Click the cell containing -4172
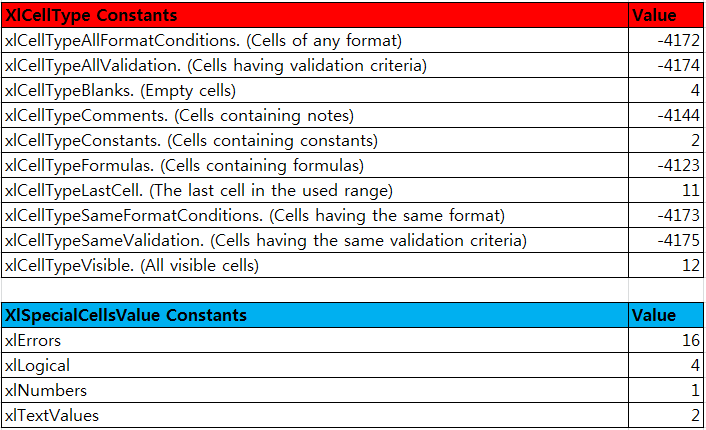This screenshot has height=430, width=706. [x=665, y=41]
